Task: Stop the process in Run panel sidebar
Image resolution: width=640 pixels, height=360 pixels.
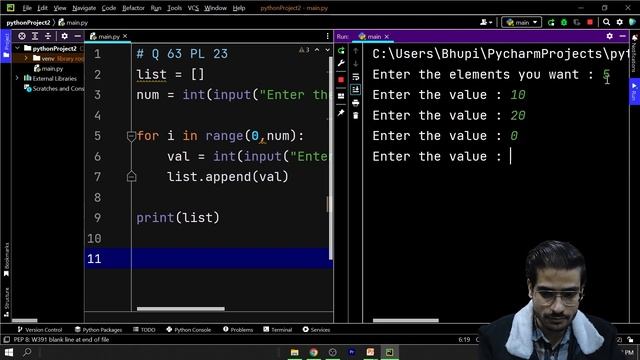Action: (341, 80)
